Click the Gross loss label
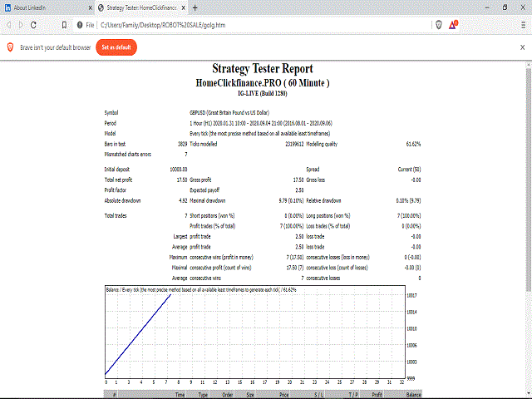The width and height of the screenshot is (532, 399). pos(316,180)
